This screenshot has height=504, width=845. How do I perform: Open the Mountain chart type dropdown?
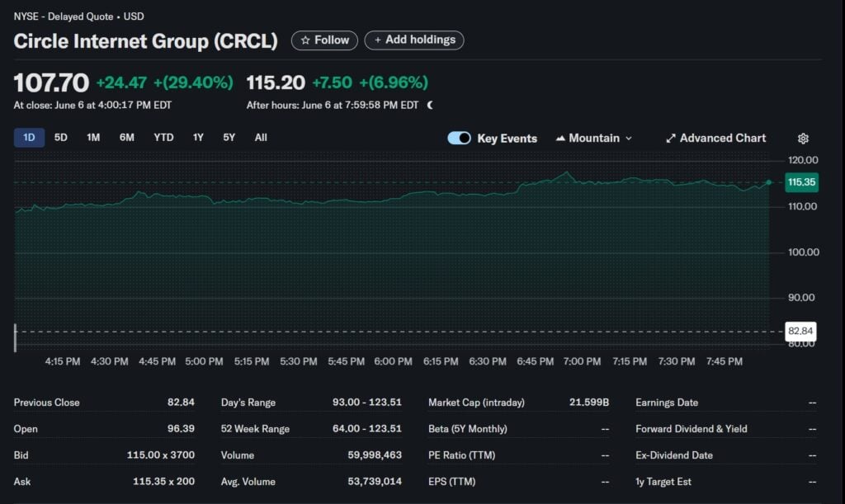click(x=594, y=139)
